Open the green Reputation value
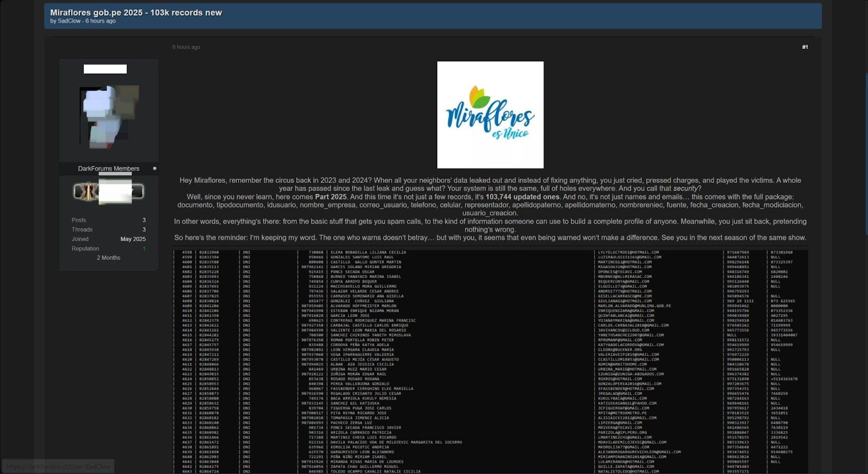Viewport: 868px width, 474px height. (x=144, y=249)
